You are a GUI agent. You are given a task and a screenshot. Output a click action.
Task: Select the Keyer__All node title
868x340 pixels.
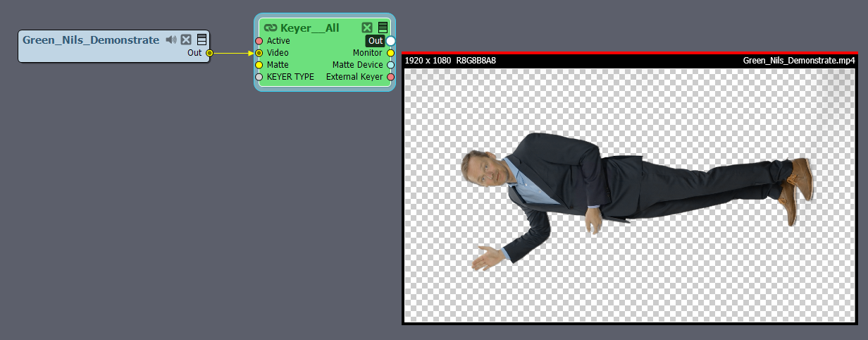coord(309,28)
